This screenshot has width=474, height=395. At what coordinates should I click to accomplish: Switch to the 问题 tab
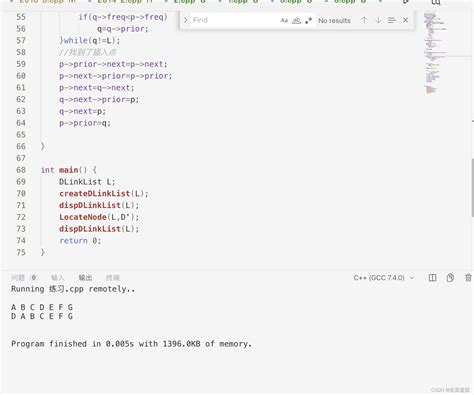[18, 278]
